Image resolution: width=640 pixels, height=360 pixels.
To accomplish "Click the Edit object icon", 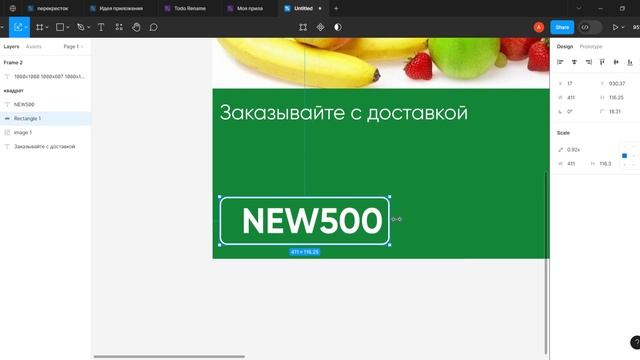I will click(303, 27).
